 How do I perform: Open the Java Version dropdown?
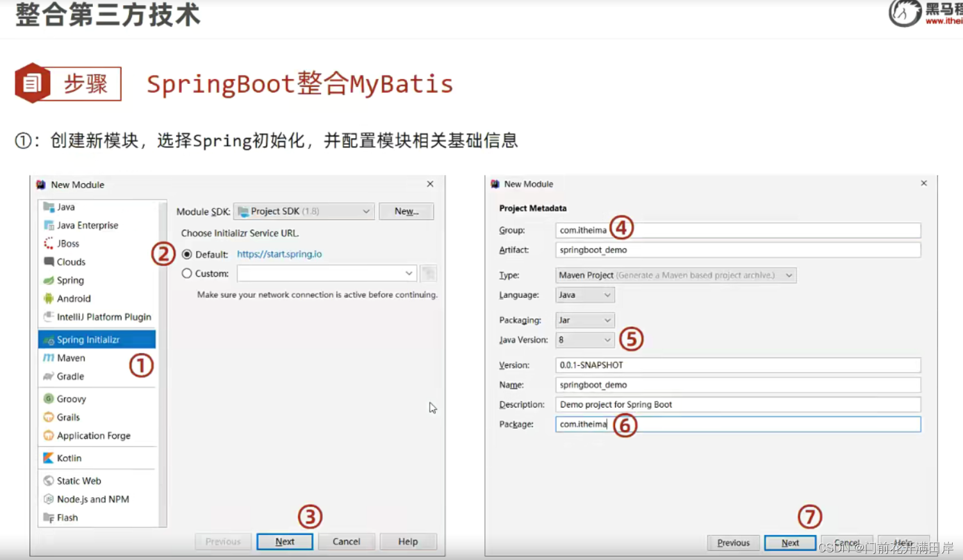(585, 340)
